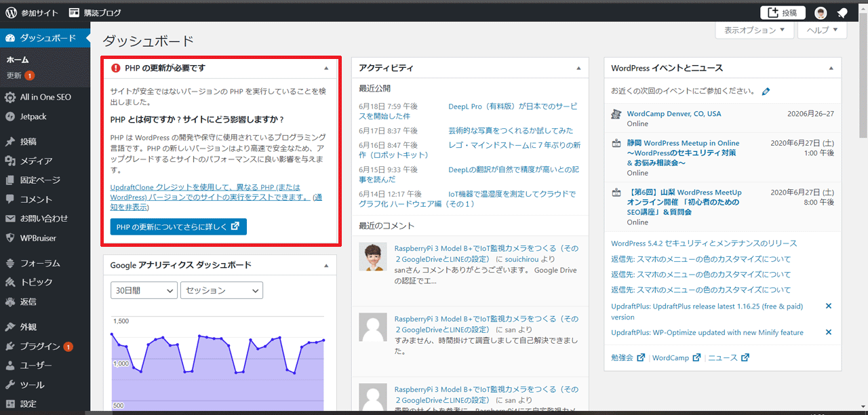Open WordCamp Denver, CO, USA event
This screenshot has width=868, height=415.
pyautogui.click(x=674, y=114)
